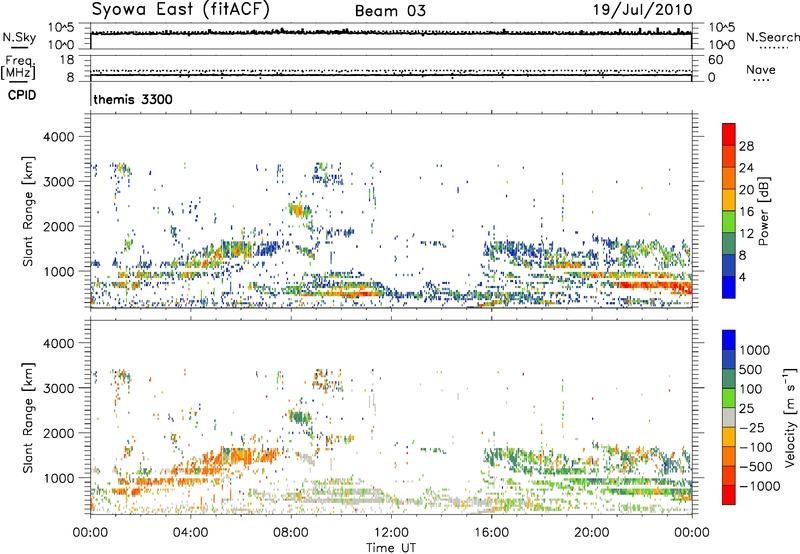Click the 'Velocity [m s-1]' axis label
Screen dimensions: 800x554
click(790, 416)
